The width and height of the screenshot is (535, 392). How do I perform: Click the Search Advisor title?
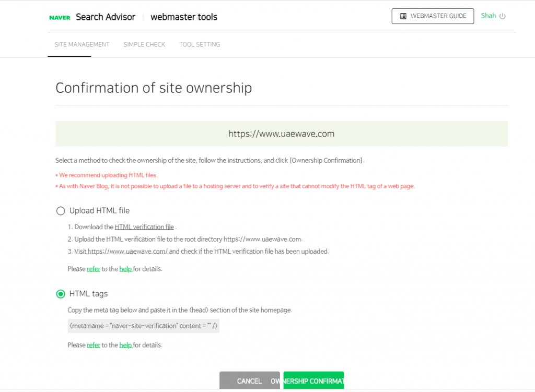pyautogui.click(x=106, y=17)
